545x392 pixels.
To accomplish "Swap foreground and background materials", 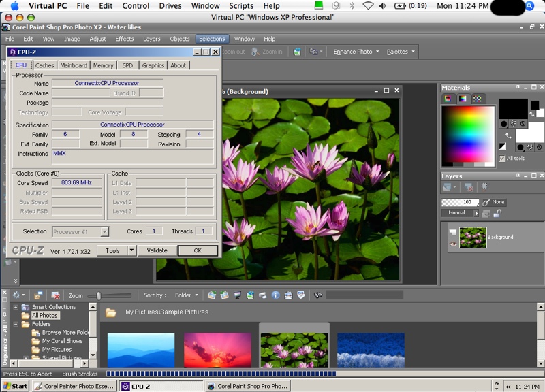I will pos(508,135).
